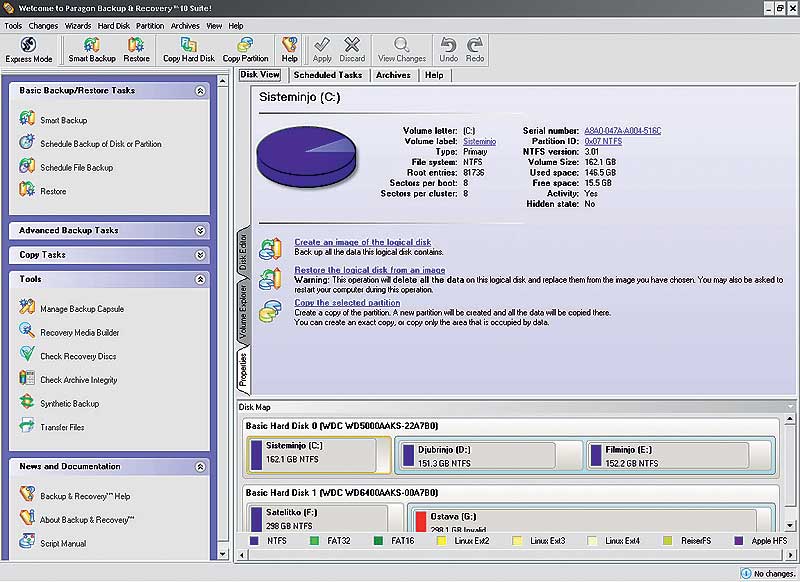Open Help from the toolbar
The height and width of the screenshot is (582, 800).
(289, 49)
